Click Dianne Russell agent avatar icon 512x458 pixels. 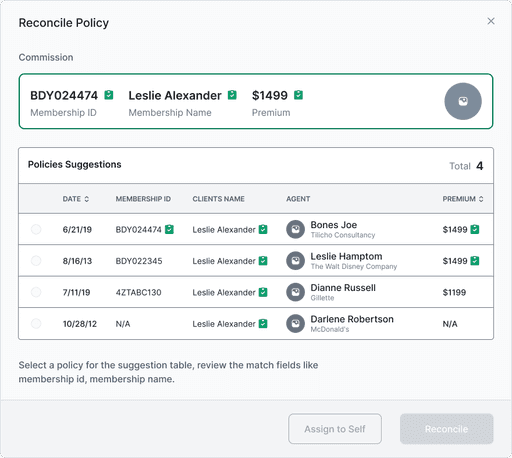[295, 292]
